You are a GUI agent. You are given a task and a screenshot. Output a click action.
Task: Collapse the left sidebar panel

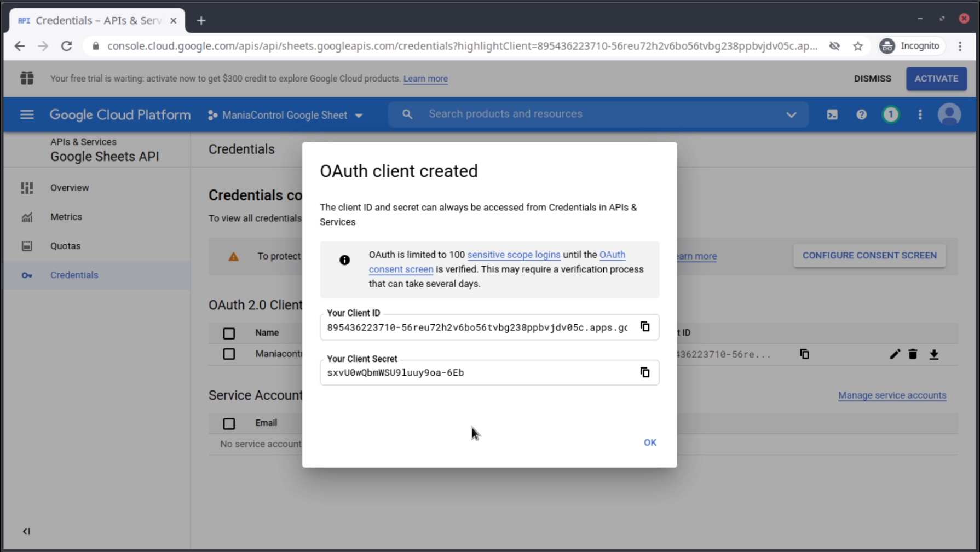point(26,531)
